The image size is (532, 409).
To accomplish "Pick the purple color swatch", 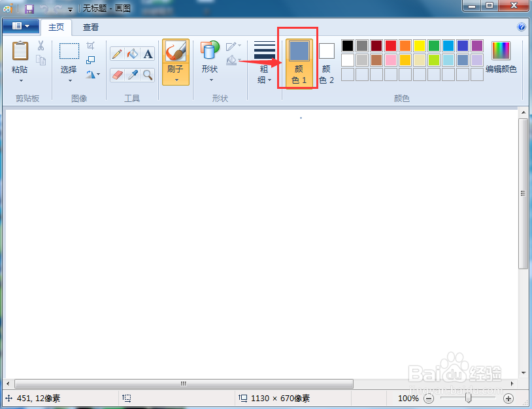I will tap(477, 46).
